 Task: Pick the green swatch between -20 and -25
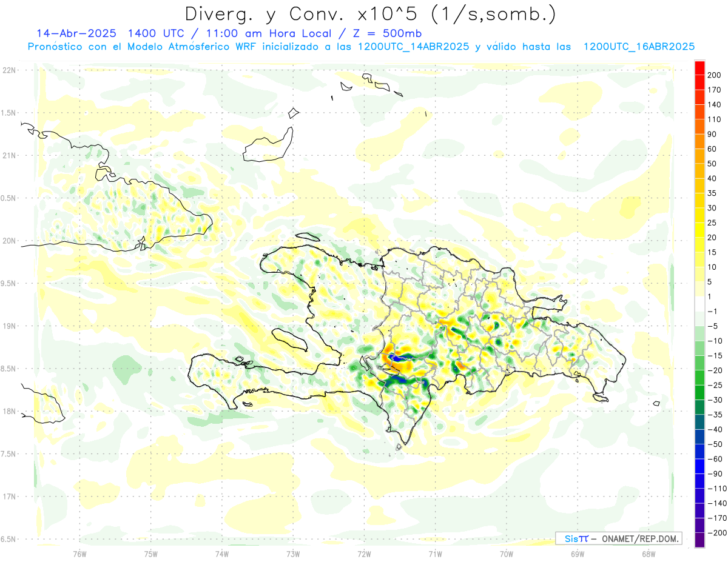pyautogui.click(x=699, y=378)
